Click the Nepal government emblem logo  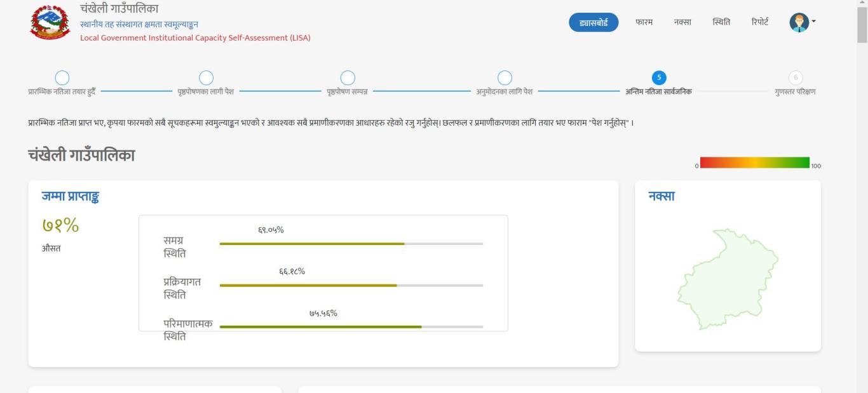(x=51, y=22)
